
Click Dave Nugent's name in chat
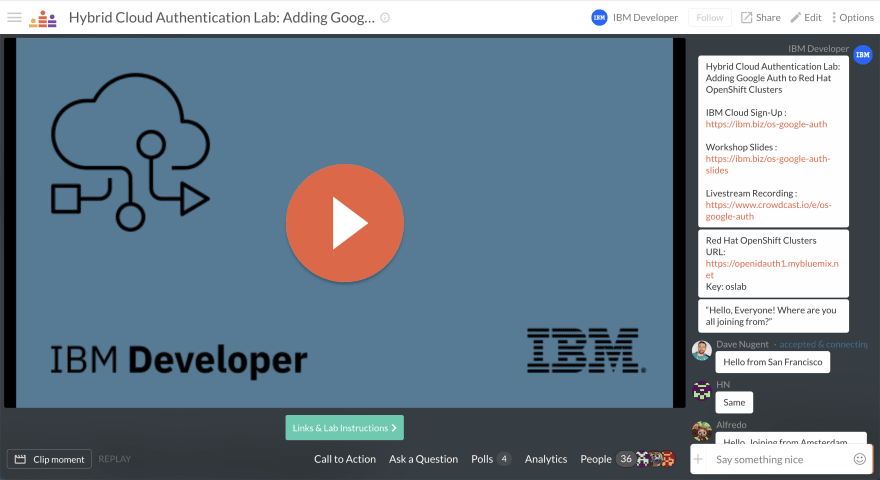pyautogui.click(x=742, y=344)
